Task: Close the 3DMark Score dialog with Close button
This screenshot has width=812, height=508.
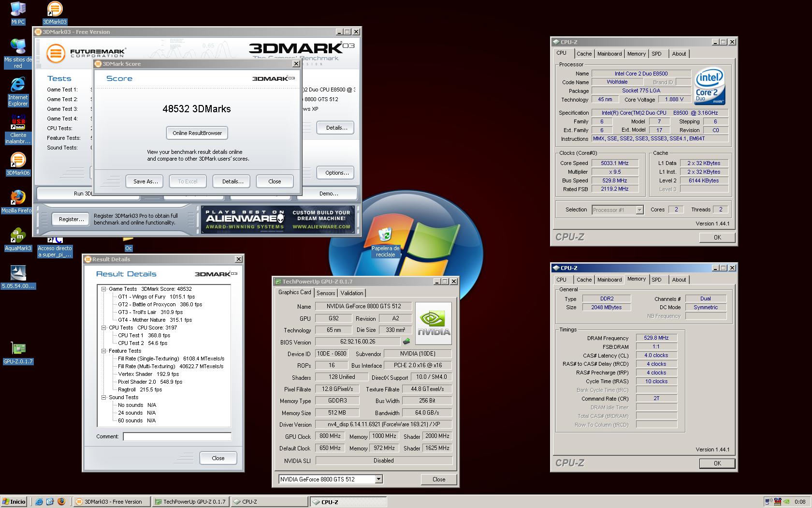Action: coord(275,181)
